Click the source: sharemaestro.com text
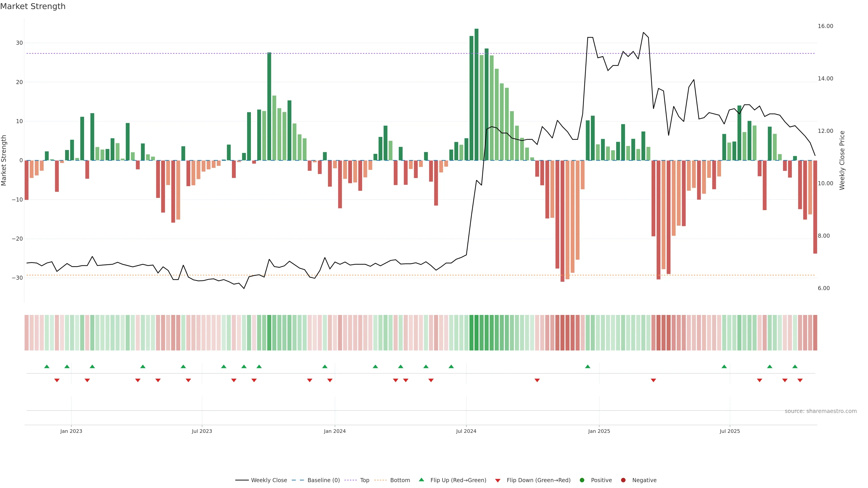This screenshot has width=868, height=488. 821,411
